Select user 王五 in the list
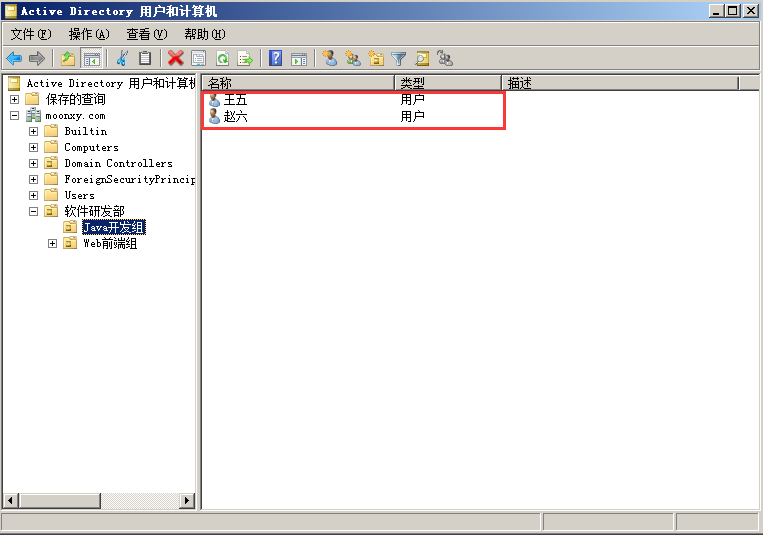 236,100
